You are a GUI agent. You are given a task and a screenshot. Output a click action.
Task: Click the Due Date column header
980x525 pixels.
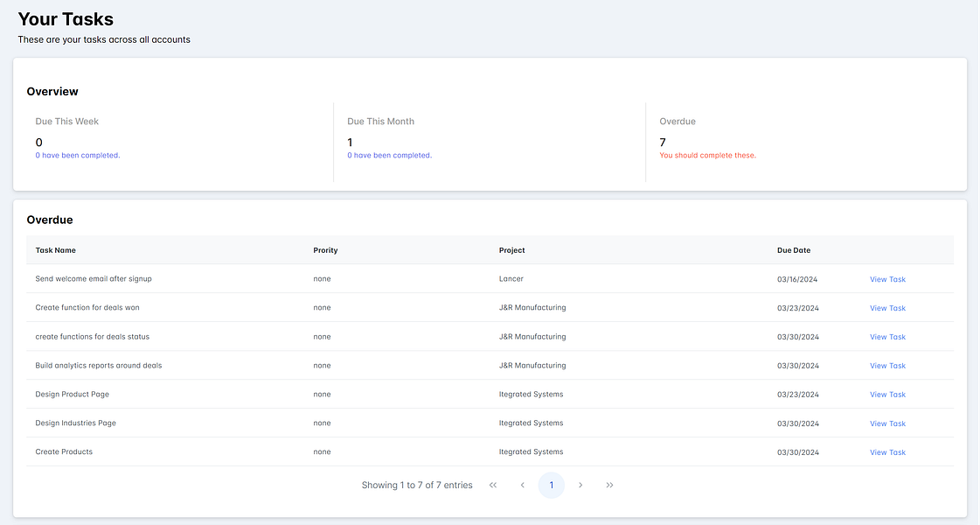[794, 250]
